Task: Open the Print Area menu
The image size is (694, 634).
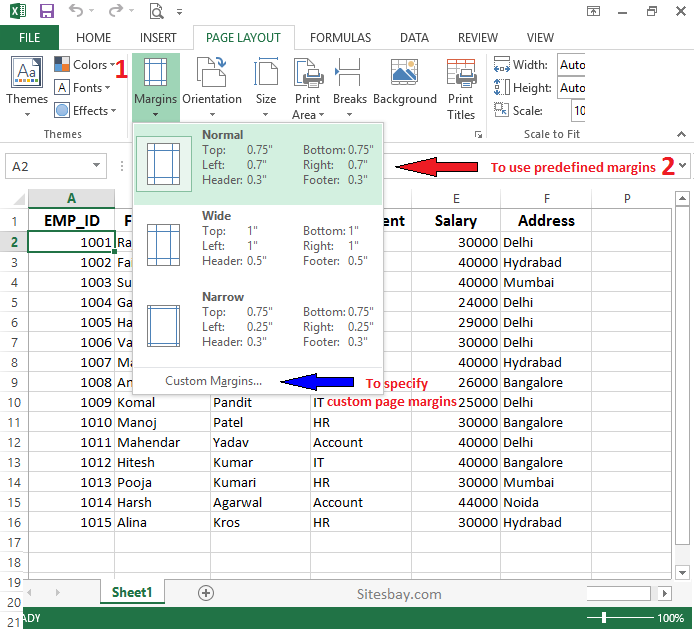Action: [x=308, y=89]
